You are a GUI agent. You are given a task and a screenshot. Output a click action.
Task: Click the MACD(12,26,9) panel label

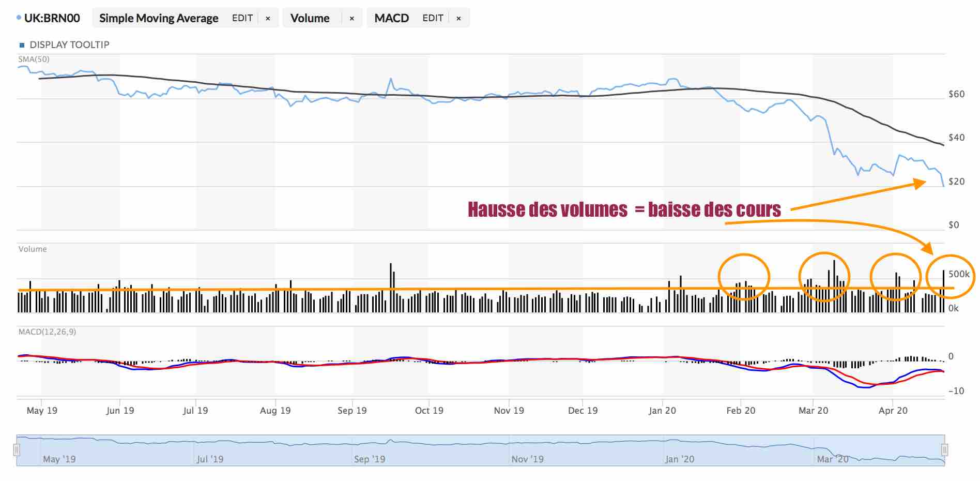tap(47, 332)
